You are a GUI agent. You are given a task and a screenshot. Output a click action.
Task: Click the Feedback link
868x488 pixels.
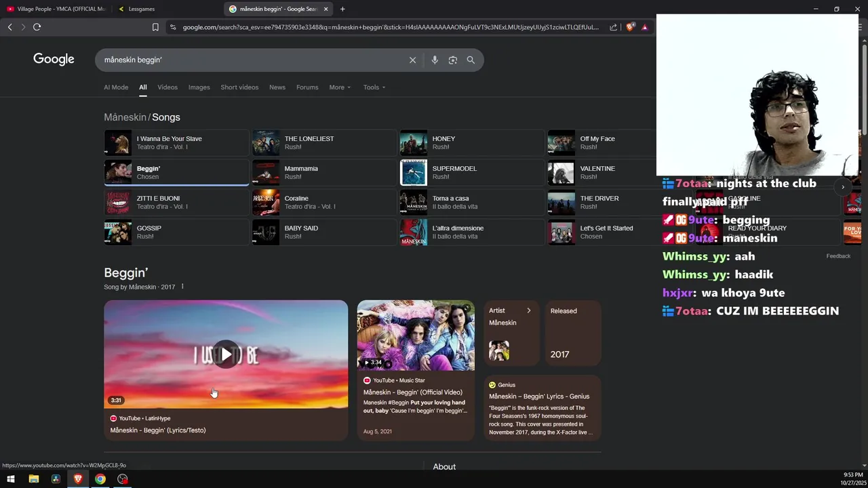pos(838,256)
